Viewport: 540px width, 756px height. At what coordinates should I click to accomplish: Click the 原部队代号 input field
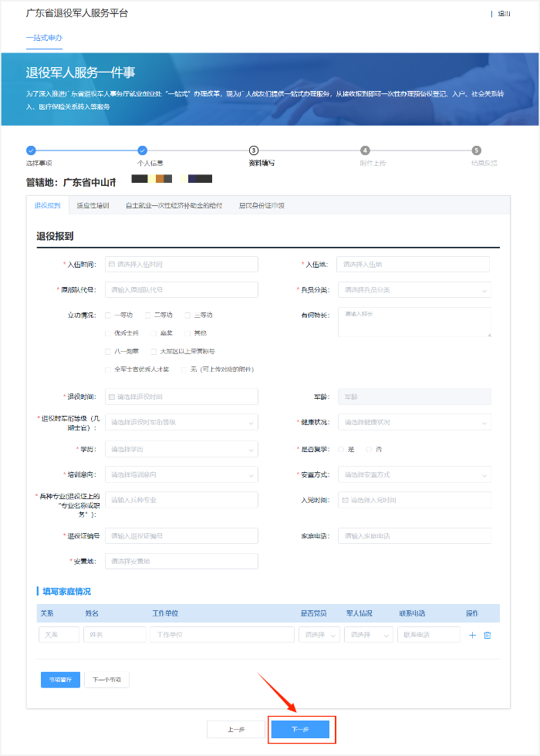coord(181,290)
